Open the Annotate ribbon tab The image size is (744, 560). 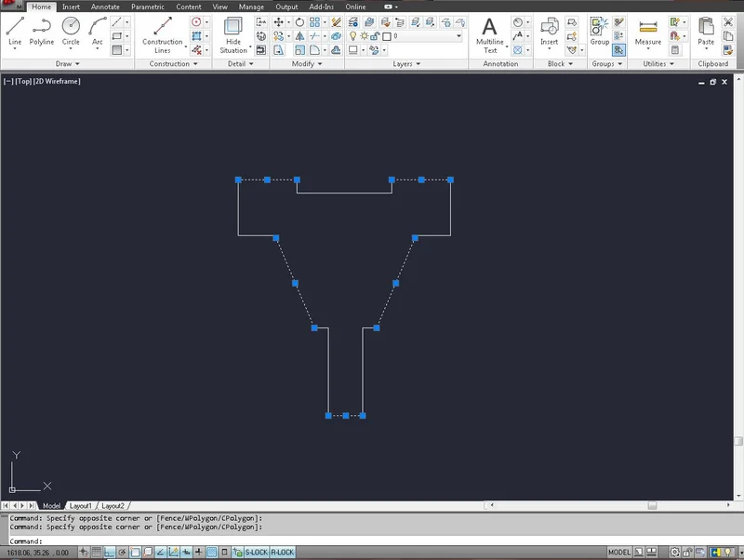(105, 6)
